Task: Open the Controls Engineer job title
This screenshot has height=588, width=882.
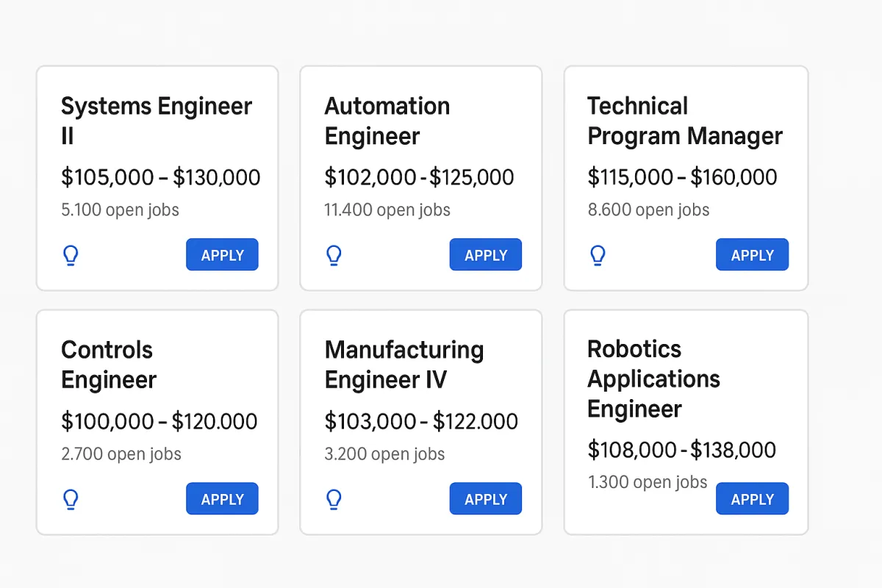Action: tap(109, 365)
